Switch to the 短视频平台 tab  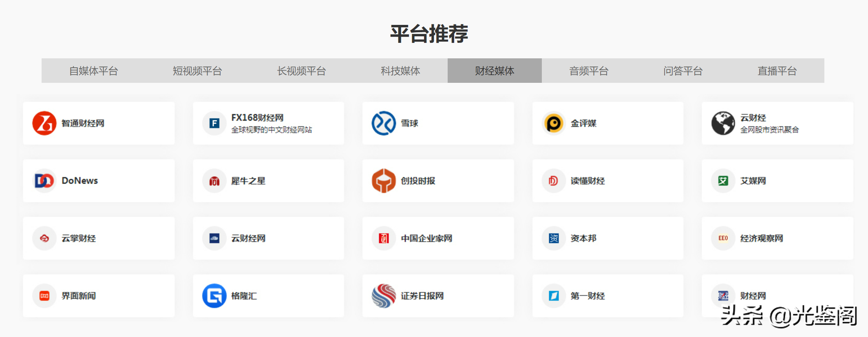point(197,71)
